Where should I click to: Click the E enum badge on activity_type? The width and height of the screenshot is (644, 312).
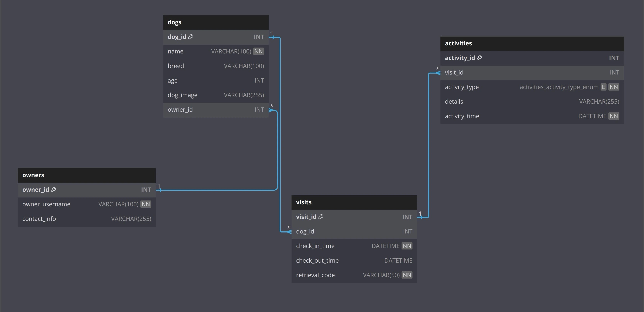click(x=603, y=87)
